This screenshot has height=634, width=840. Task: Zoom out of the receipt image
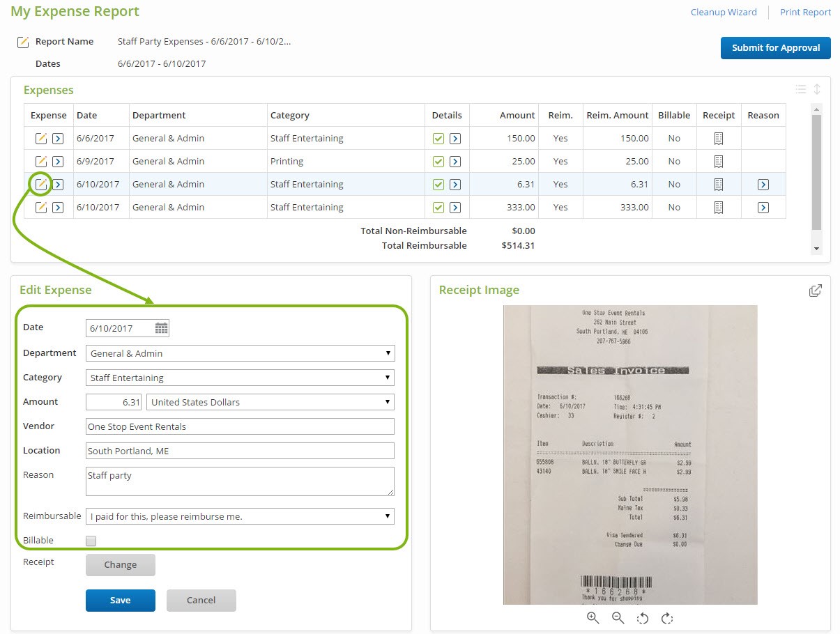(x=618, y=618)
